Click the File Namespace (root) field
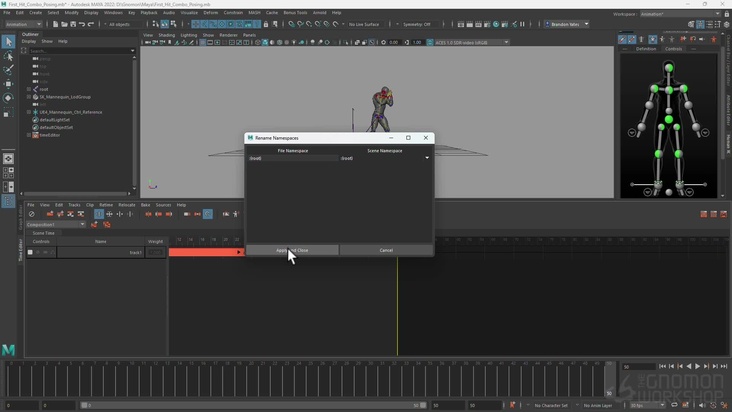The image size is (732, 412). point(293,158)
